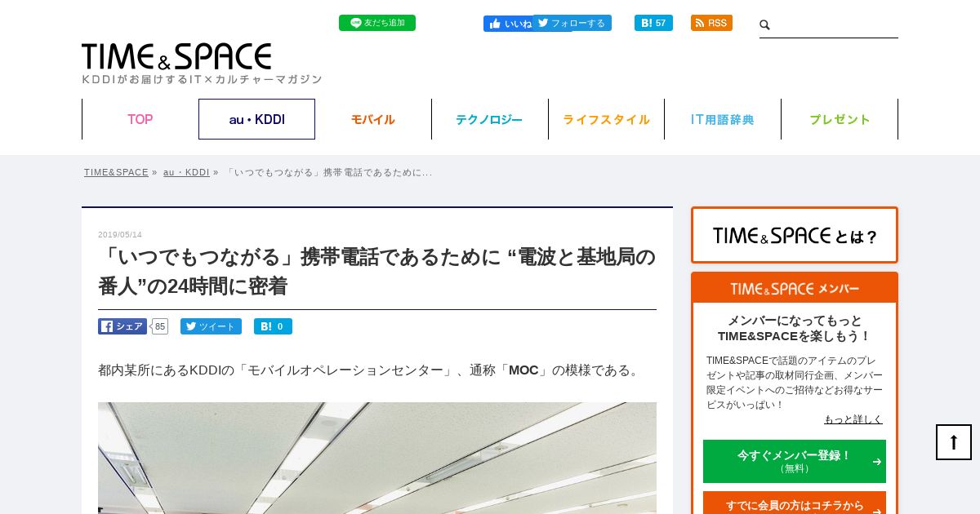Open the IT用語辞典 navigation tab

coord(723,119)
